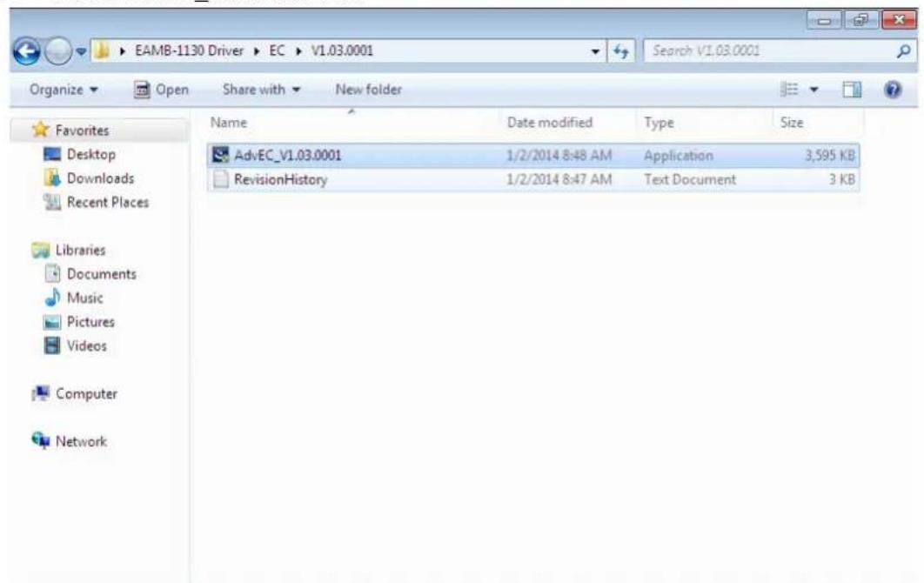This screenshot has height=583, width=924.
Task: Open Downloads in the navigation pane
Action: tap(100, 178)
